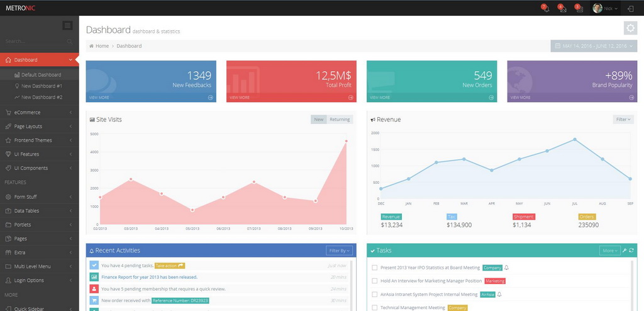Open the notifications bell in header

click(x=545, y=8)
